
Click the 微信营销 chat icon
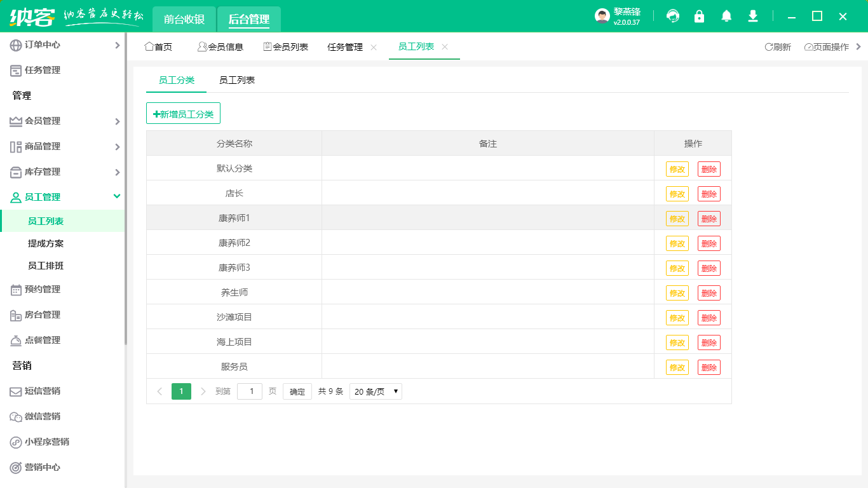coord(16,417)
